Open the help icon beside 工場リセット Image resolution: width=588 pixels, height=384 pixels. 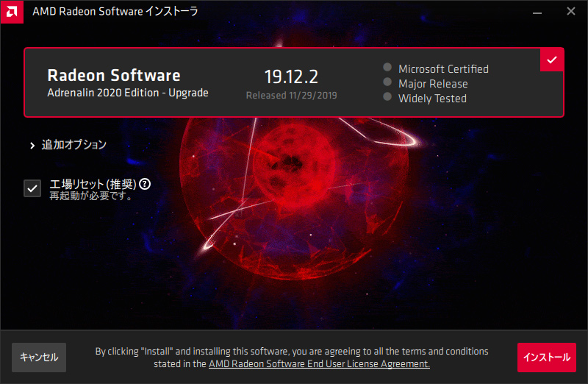(x=145, y=184)
